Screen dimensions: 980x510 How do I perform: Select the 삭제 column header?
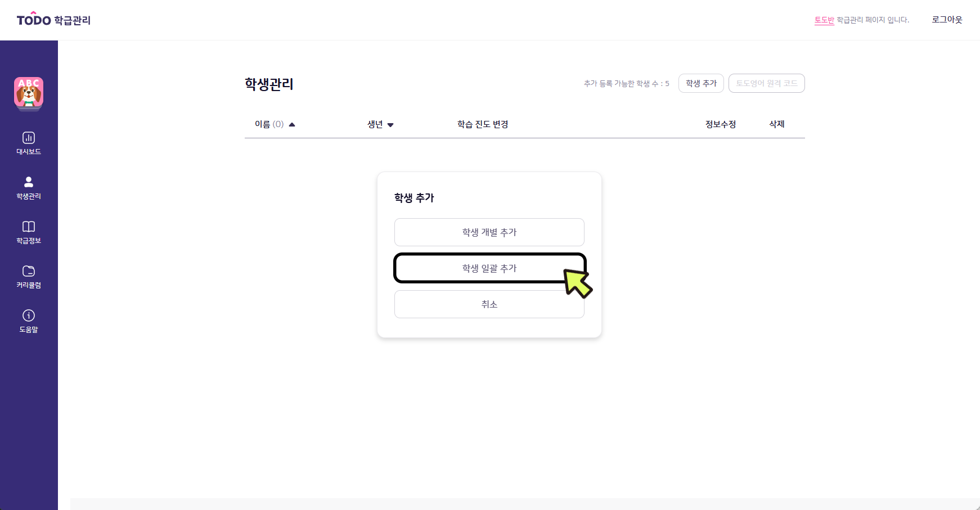click(x=777, y=124)
